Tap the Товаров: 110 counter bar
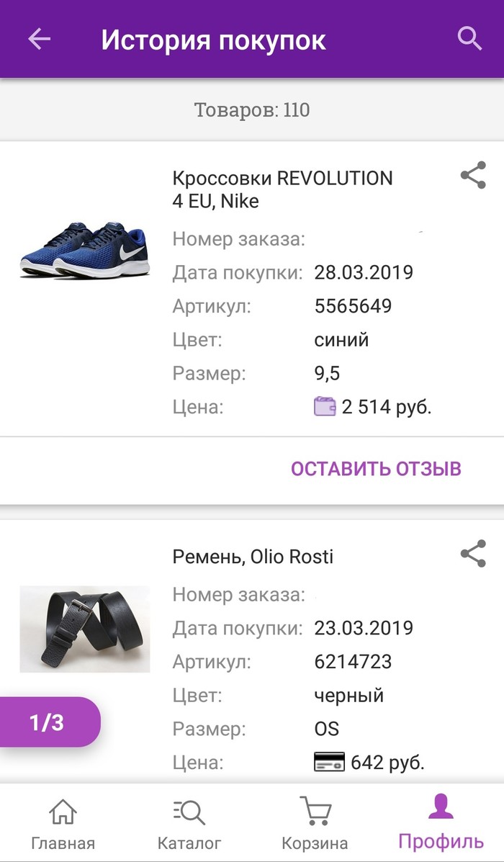This screenshot has width=504, height=862. [252, 110]
